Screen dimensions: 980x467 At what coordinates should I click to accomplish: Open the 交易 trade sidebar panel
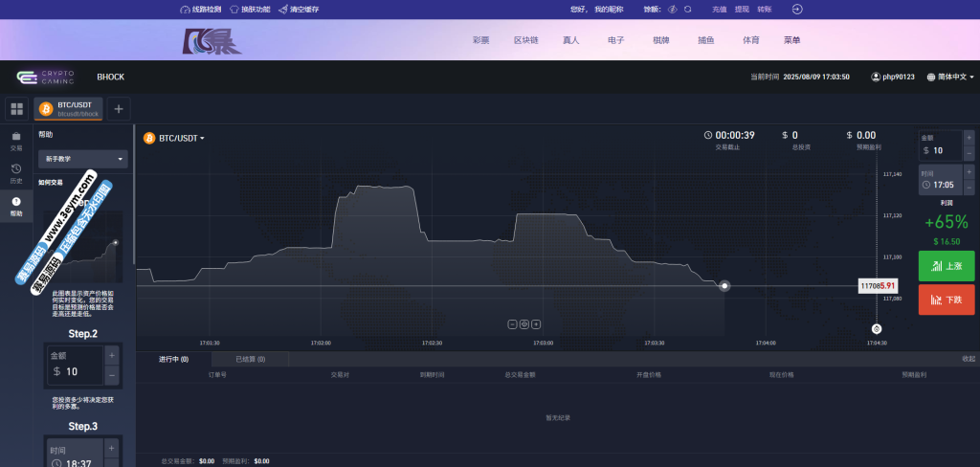pyautogui.click(x=16, y=141)
